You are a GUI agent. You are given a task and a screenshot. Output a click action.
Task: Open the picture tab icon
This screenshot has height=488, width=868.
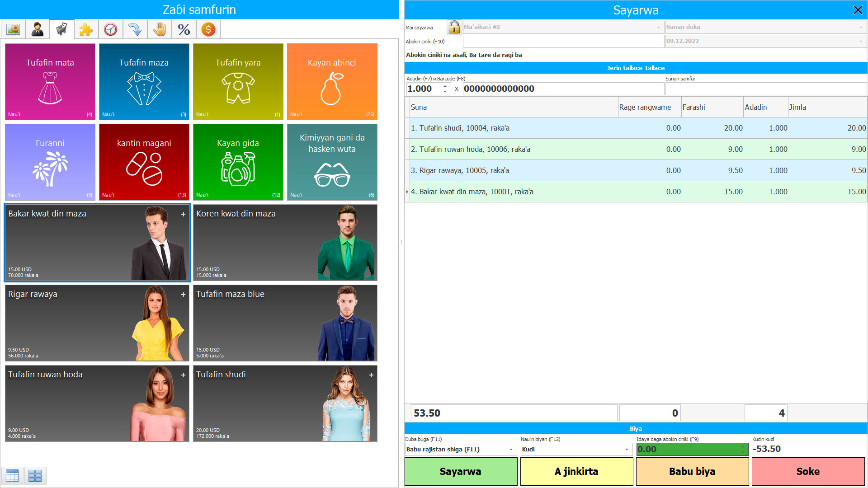click(x=13, y=30)
